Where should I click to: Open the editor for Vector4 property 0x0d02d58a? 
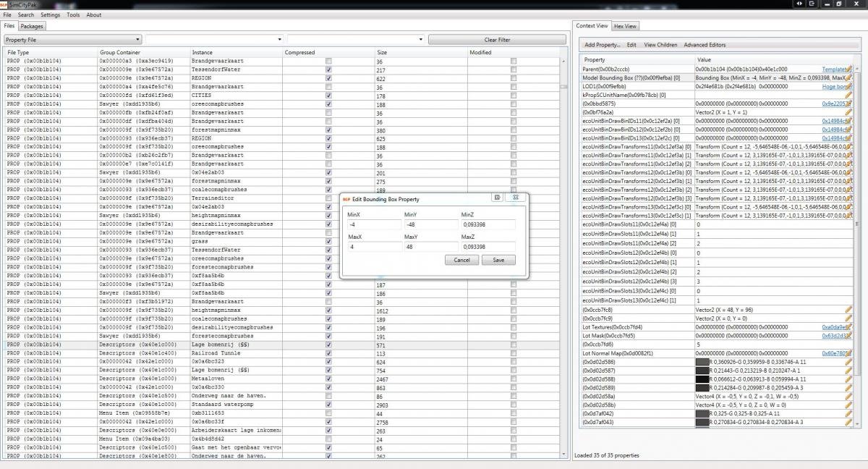[848, 396]
